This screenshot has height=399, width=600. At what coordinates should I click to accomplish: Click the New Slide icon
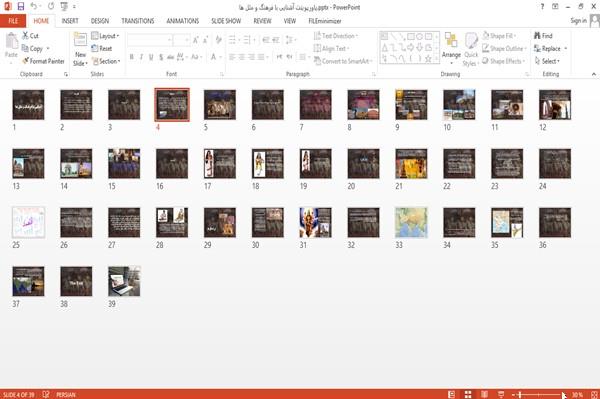[x=80, y=40]
